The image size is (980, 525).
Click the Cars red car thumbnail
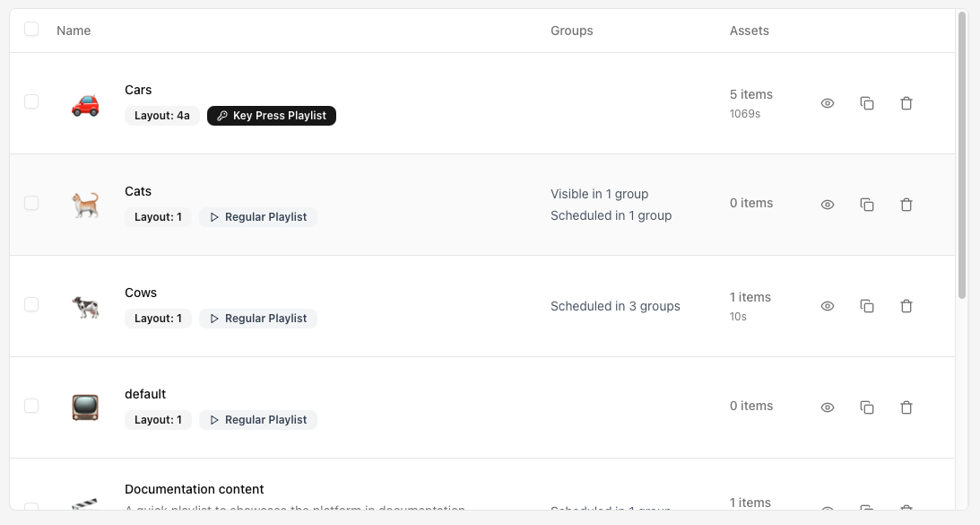point(85,104)
